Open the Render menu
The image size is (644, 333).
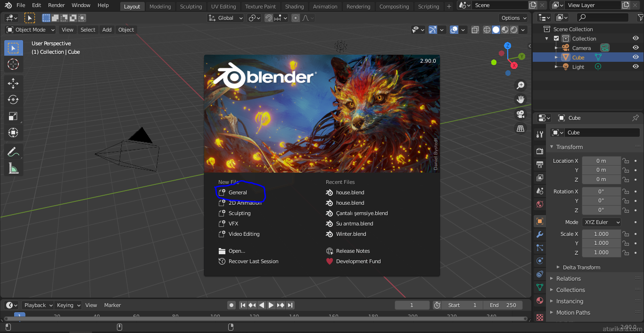57,5
